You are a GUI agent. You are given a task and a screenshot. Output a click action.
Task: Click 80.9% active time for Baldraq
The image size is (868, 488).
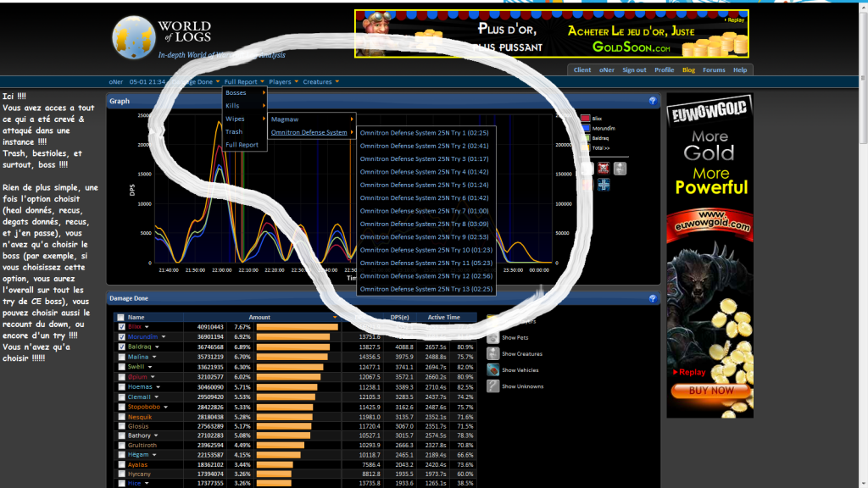tap(465, 347)
